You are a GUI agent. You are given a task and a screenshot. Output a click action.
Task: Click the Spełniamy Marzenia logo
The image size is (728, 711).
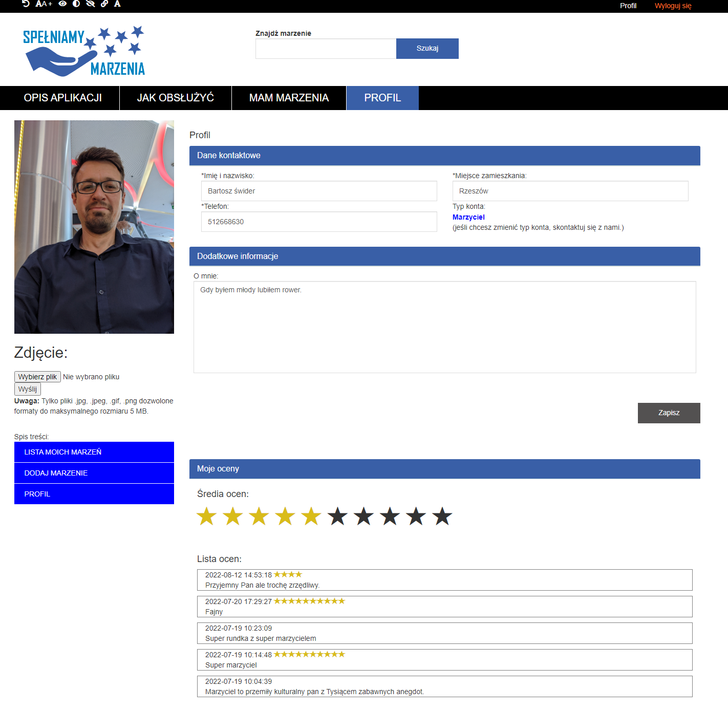click(84, 51)
